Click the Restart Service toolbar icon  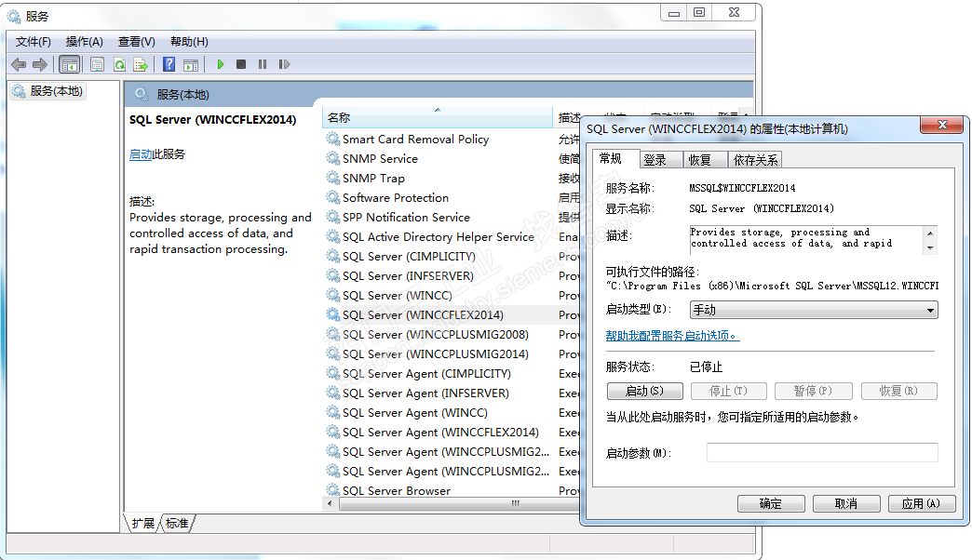(284, 64)
